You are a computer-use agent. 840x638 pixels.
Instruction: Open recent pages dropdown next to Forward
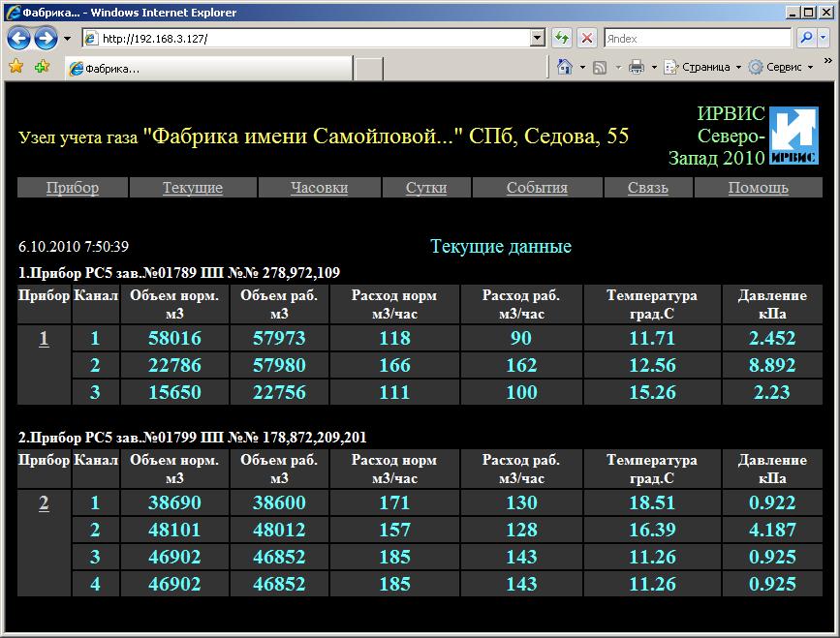click(67, 39)
